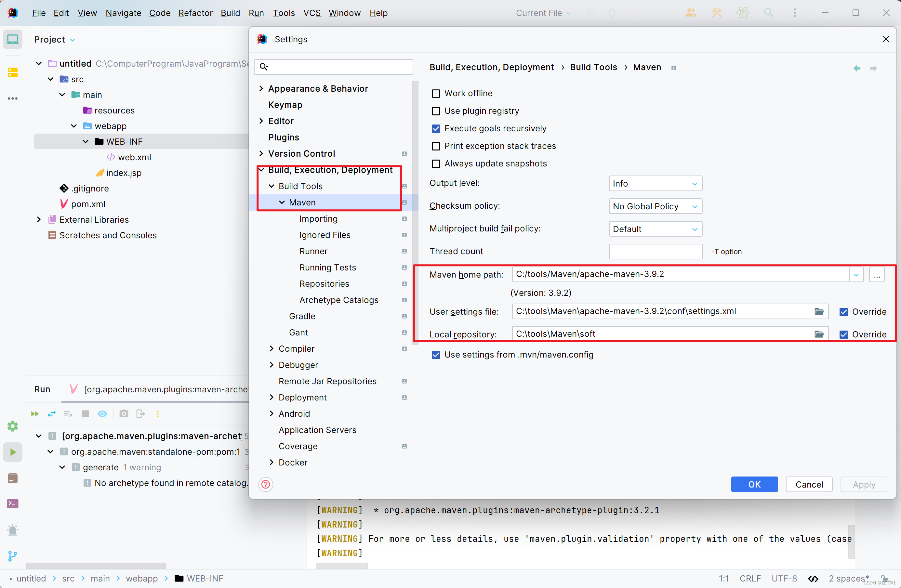Click the Git branch icon in sidebar

click(12, 555)
